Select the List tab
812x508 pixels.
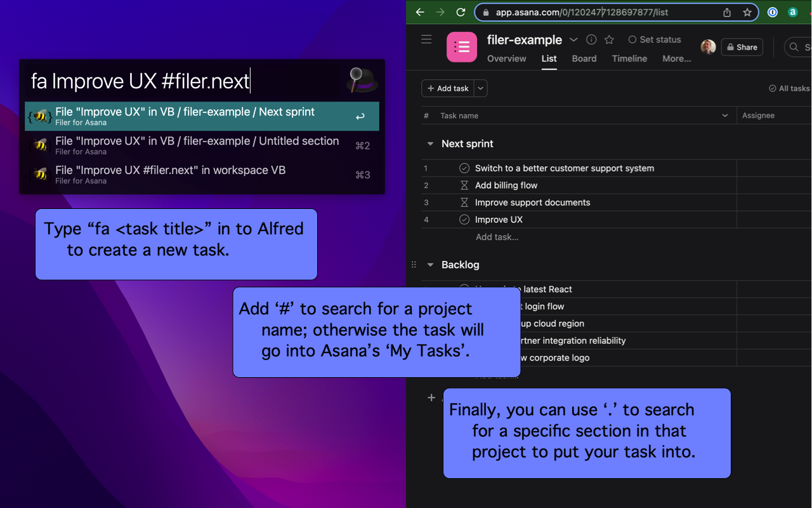[x=549, y=58]
